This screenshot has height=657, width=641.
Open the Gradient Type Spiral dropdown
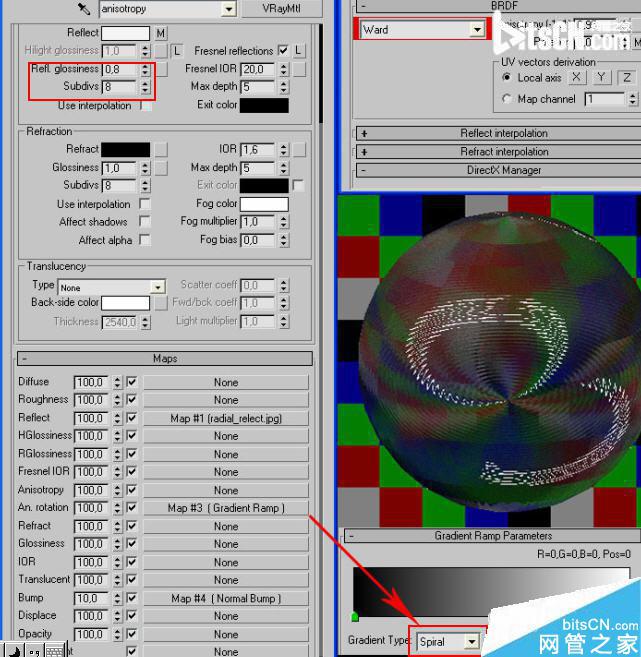pyautogui.click(x=472, y=641)
